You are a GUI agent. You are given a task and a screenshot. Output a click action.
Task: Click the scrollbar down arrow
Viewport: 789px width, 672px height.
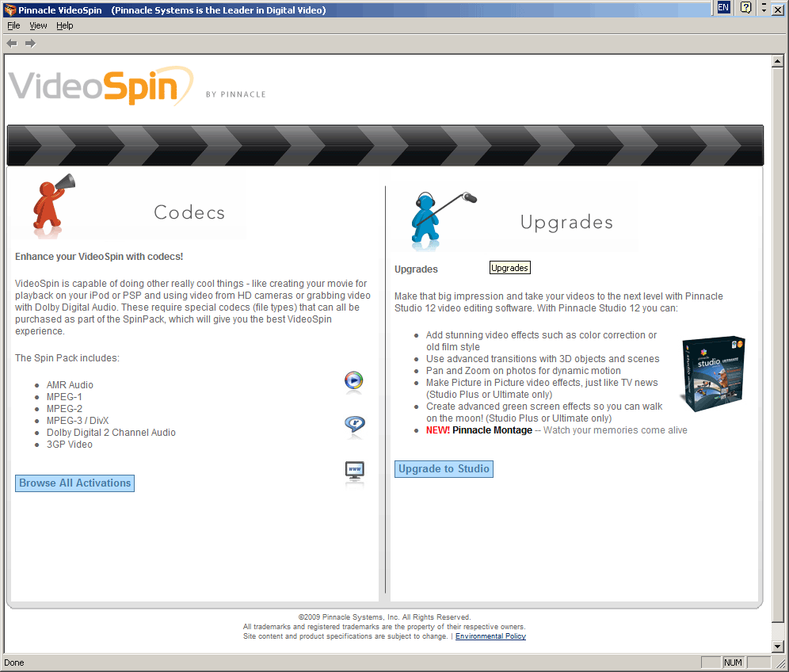(x=777, y=647)
